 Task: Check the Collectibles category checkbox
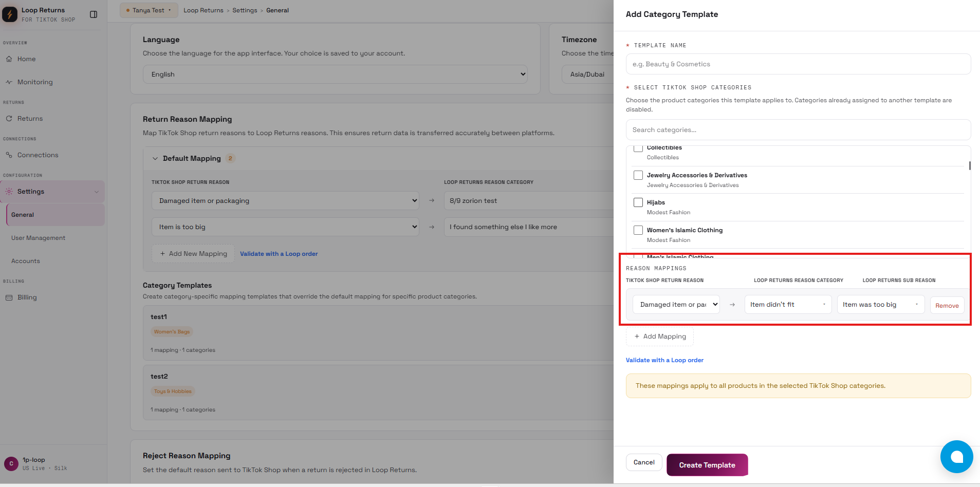tap(638, 148)
